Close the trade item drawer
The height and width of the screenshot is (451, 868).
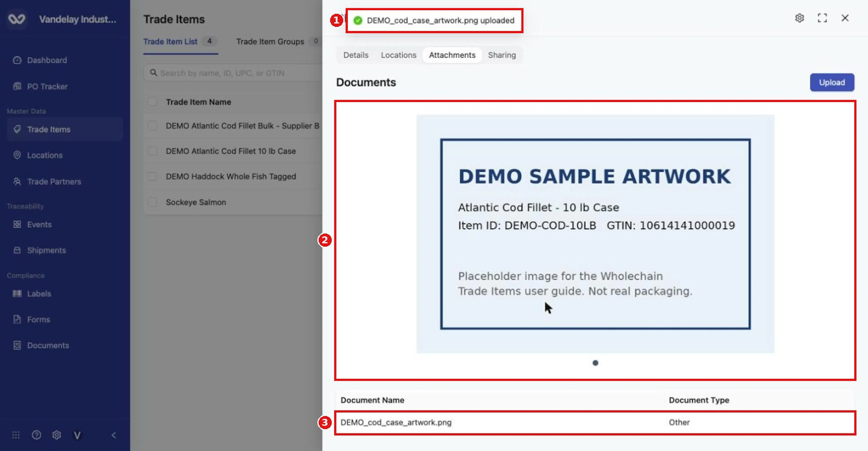tap(845, 18)
